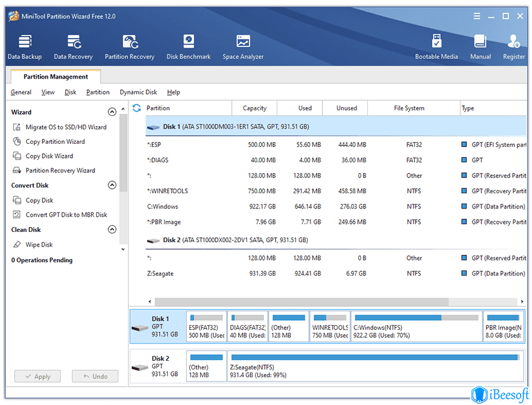Image resolution: width=532 pixels, height=405 pixels.
Task: Sort by Unused column header
Action: [346, 108]
